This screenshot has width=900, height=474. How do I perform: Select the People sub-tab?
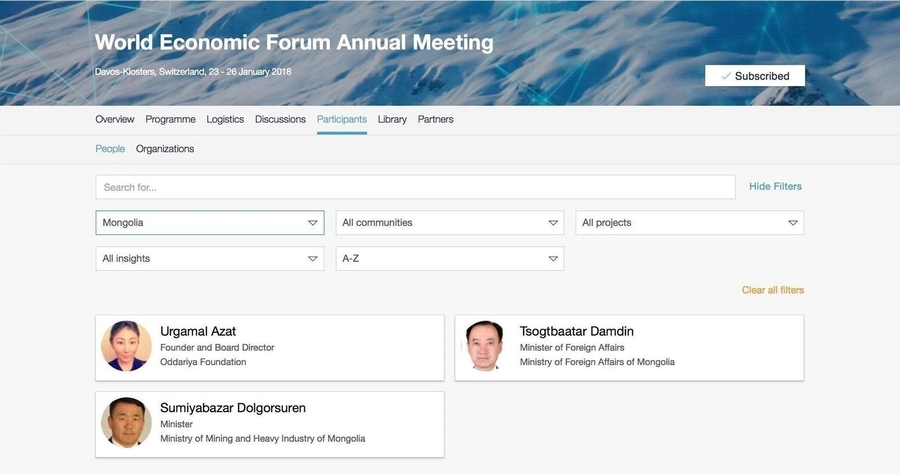click(110, 149)
